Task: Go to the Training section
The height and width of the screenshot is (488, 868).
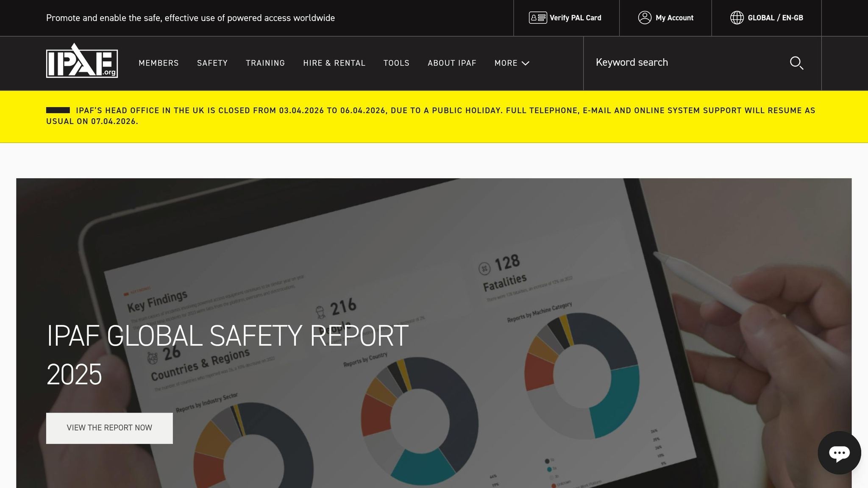Action: [x=265, y=63]
